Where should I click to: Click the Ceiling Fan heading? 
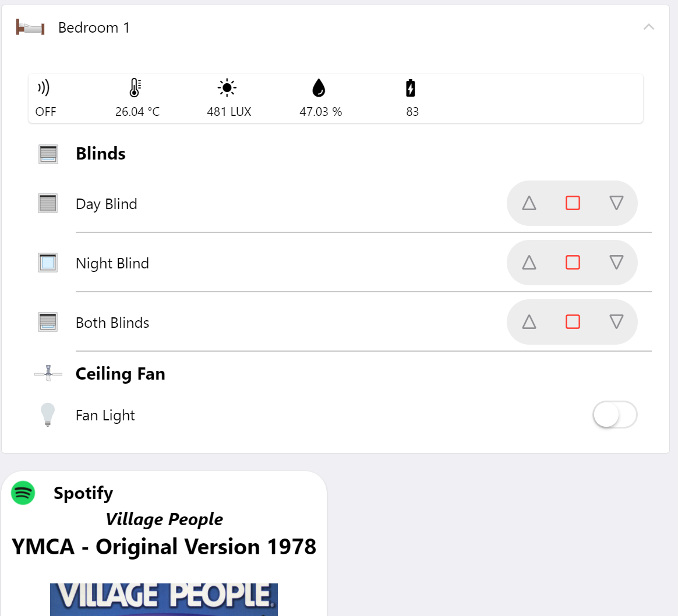tap(120, 373)
